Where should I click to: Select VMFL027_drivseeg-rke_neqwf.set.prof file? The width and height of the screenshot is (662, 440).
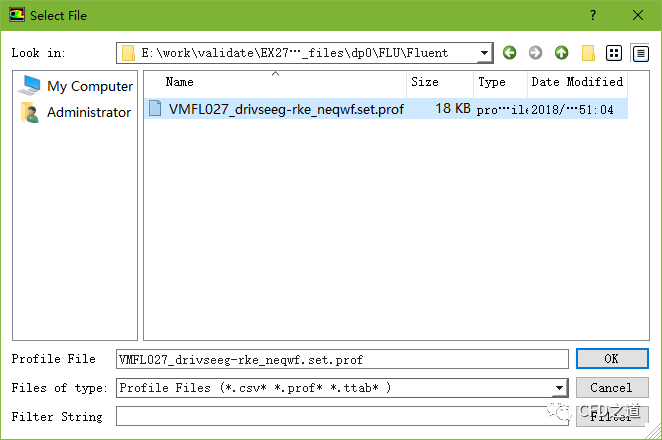pyautogui.click(x=285, y=109)
